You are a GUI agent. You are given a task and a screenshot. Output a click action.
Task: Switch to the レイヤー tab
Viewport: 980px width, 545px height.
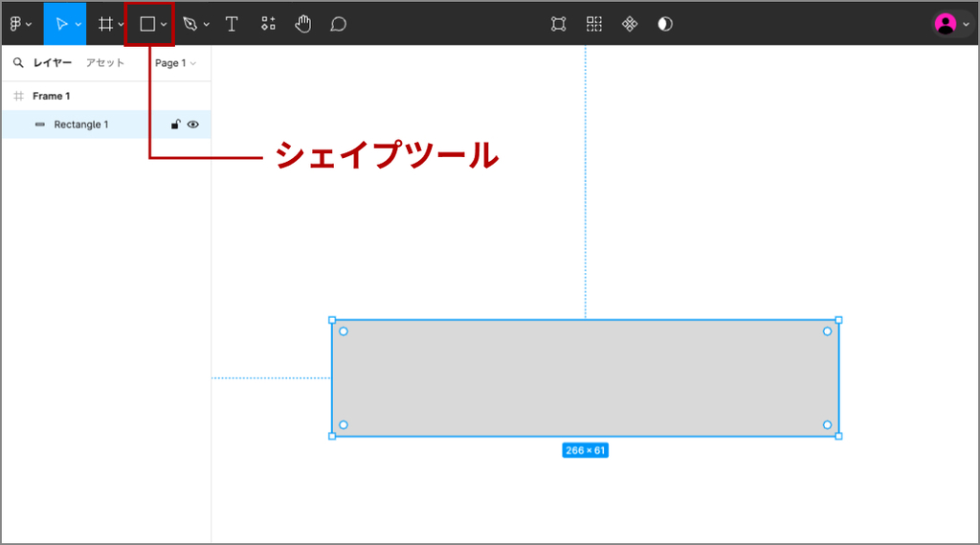pyautogui.click(x=53, y=63)
